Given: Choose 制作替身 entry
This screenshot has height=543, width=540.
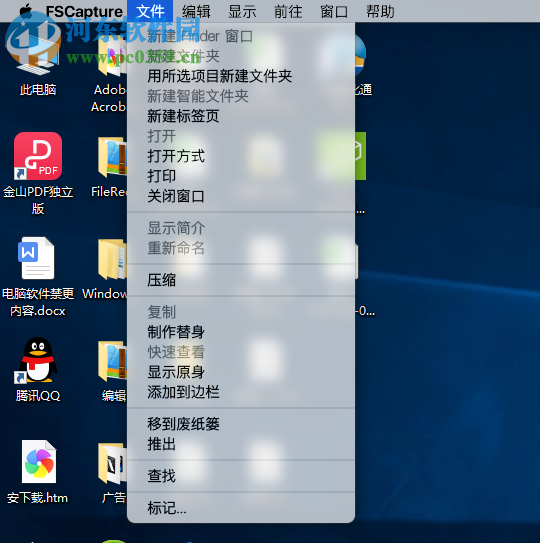Looking at the screenshot, I should pos(241,332).
